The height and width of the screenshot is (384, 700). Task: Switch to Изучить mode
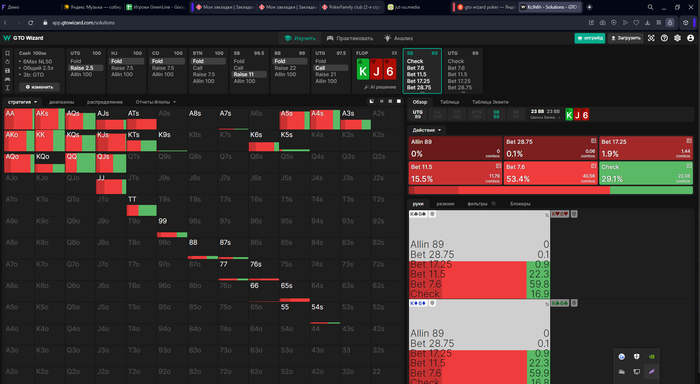[x=300, y=38]
